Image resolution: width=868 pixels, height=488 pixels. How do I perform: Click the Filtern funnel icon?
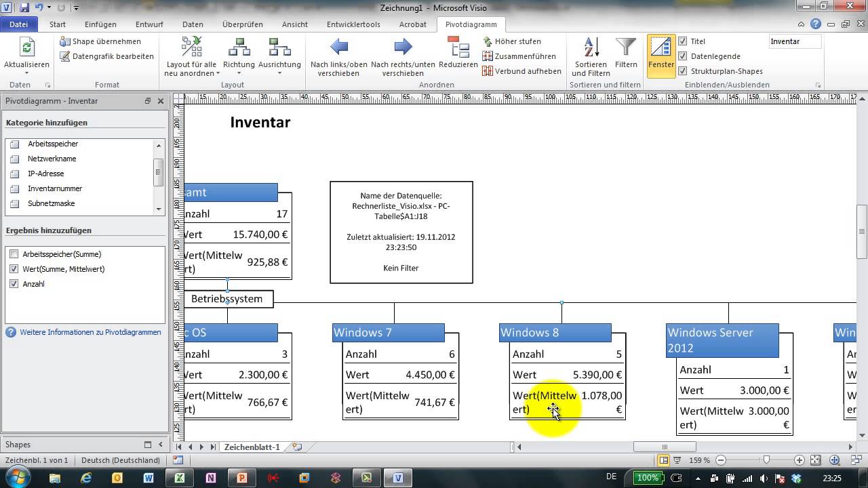point(626,48)
